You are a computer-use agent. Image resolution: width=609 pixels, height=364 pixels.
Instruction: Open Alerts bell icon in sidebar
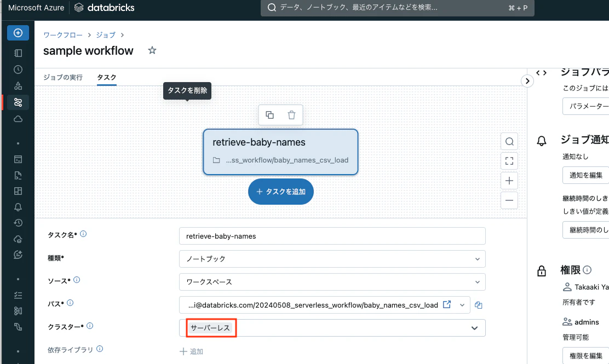(18, 207)
